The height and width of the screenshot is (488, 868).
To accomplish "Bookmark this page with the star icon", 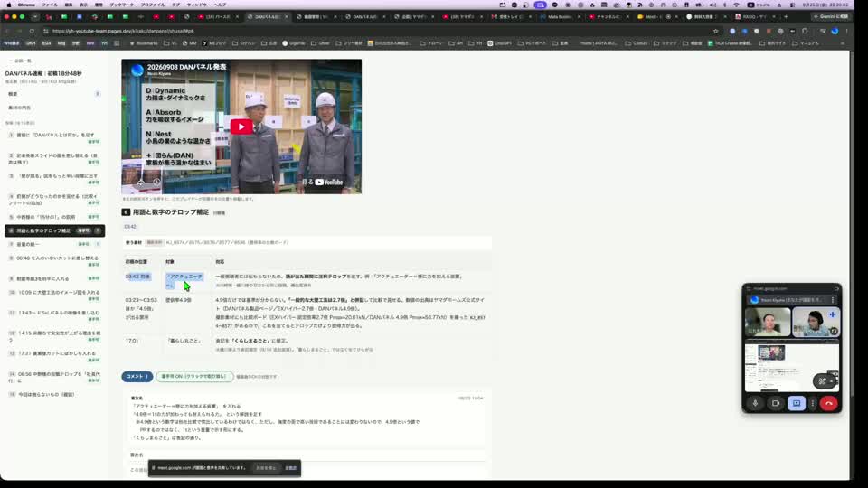I will pyautogui.click(x=715, y=31).
